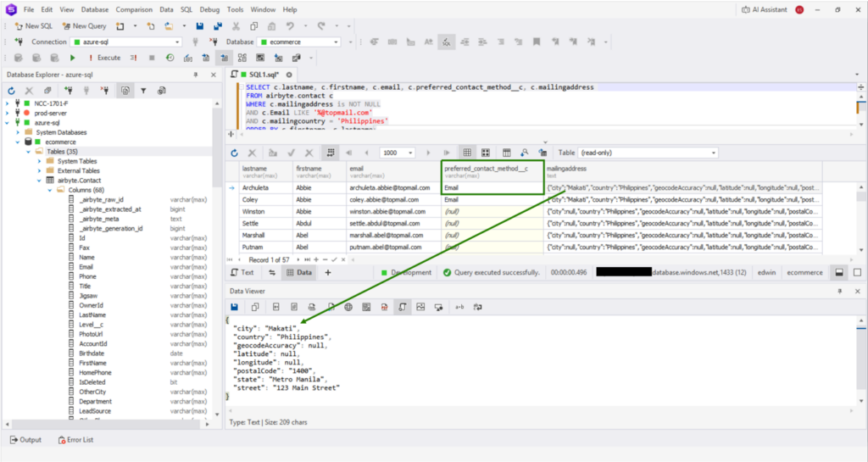Toggle paginal mode button in results toolbar
Screen dimensions: 868x462
(x=331, y=153)
